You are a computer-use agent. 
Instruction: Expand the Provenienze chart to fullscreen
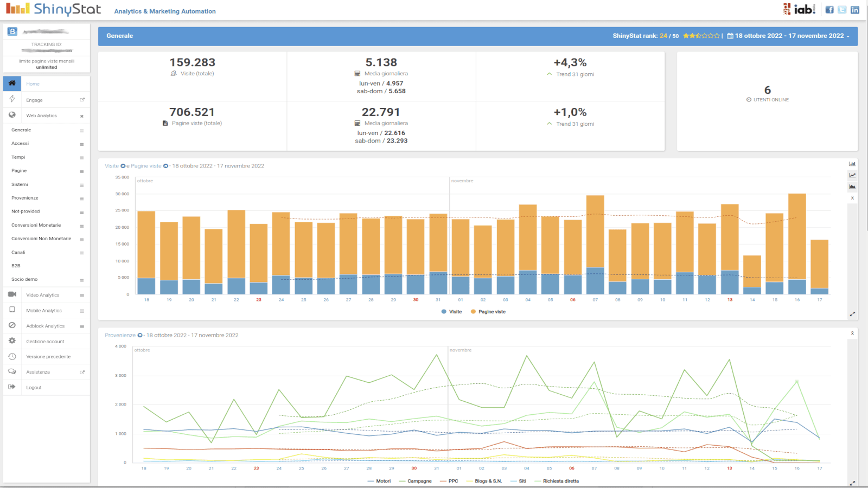852,483
